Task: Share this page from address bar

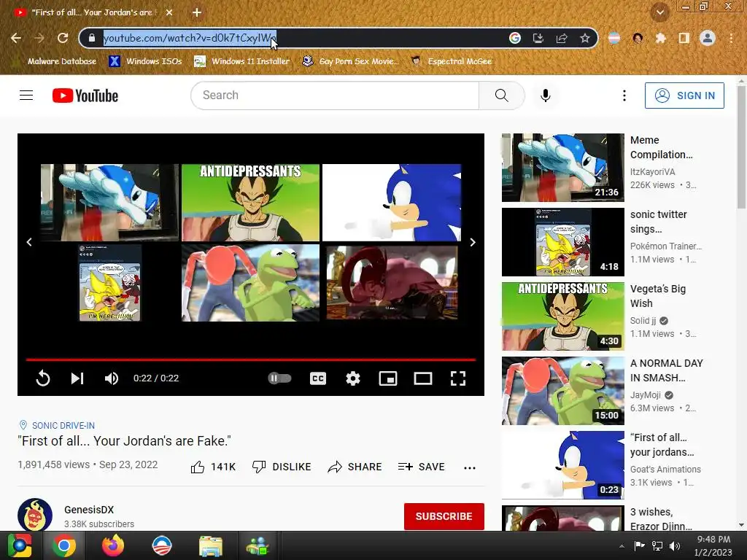Action: [x=562, y=38]
